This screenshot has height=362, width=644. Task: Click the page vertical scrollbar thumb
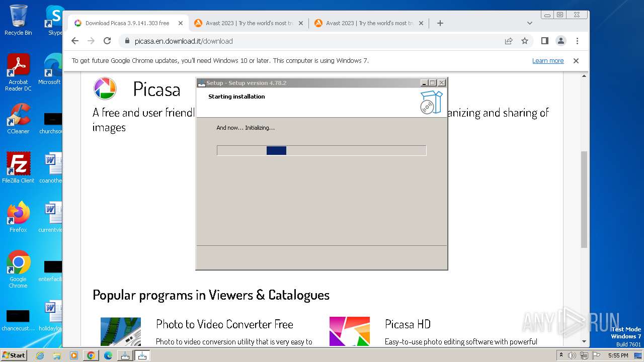coord(584,199)
